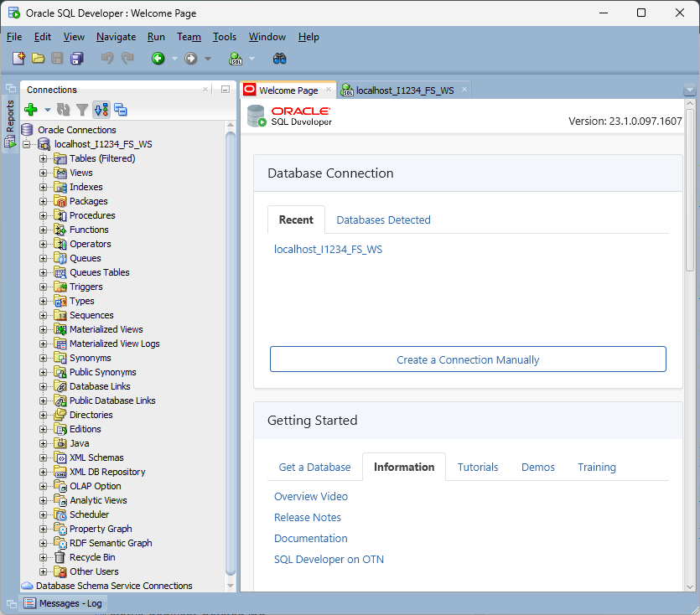700x615 pixels.
Task: Open the Release Notes link
Action: (308, 517)
